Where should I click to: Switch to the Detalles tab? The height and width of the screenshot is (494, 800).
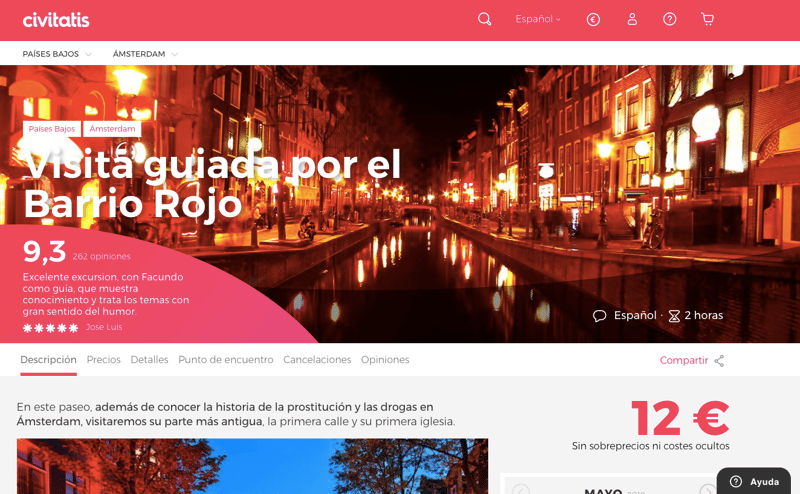tap(149, 360)
